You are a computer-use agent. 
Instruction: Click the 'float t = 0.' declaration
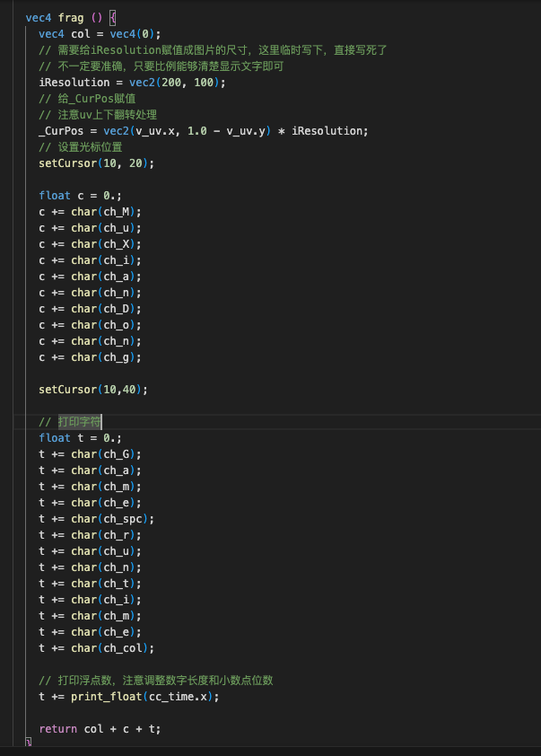pyautogui.click(x=76, y=437)
